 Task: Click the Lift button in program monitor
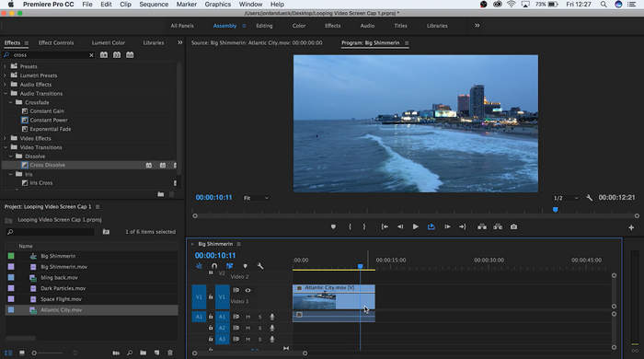point(482,226)
